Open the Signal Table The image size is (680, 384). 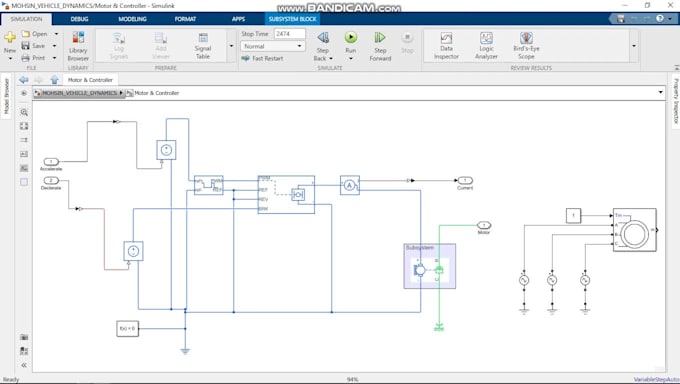pyautogui.click(x=203, y=46)
